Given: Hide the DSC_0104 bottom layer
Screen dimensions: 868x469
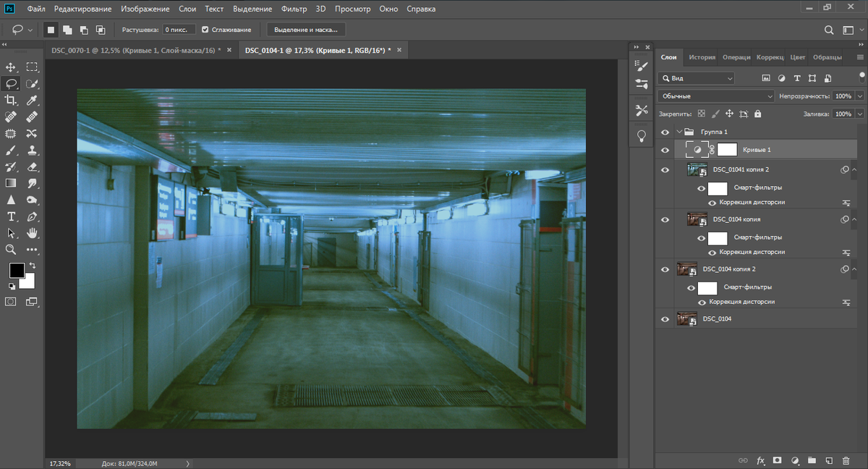Looking at the screenshot, I should tap(665, 318).
